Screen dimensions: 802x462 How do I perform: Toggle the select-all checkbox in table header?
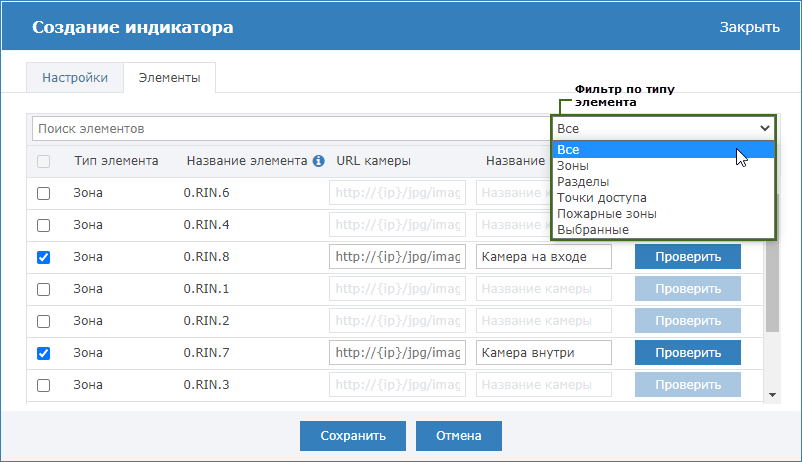pos(44,161)
